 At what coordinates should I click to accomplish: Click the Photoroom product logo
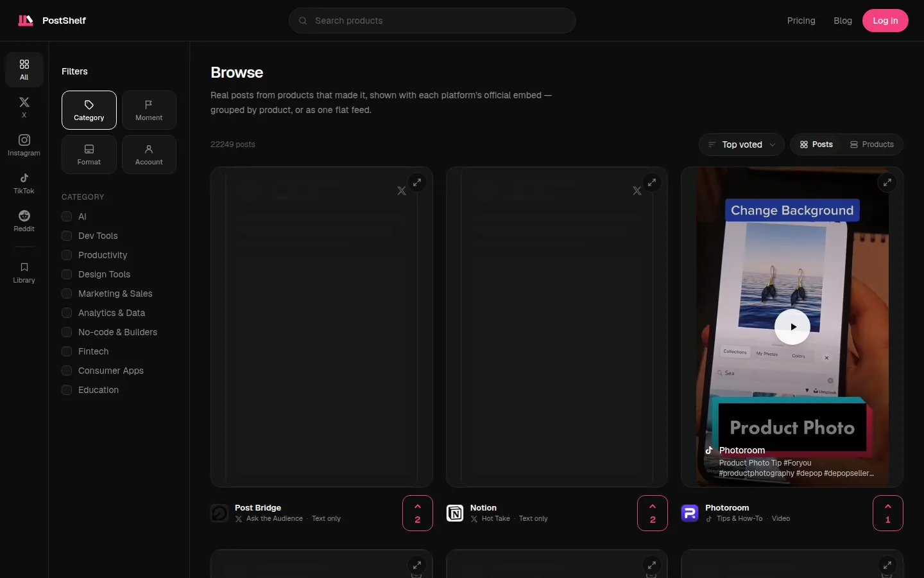(690, 513)
